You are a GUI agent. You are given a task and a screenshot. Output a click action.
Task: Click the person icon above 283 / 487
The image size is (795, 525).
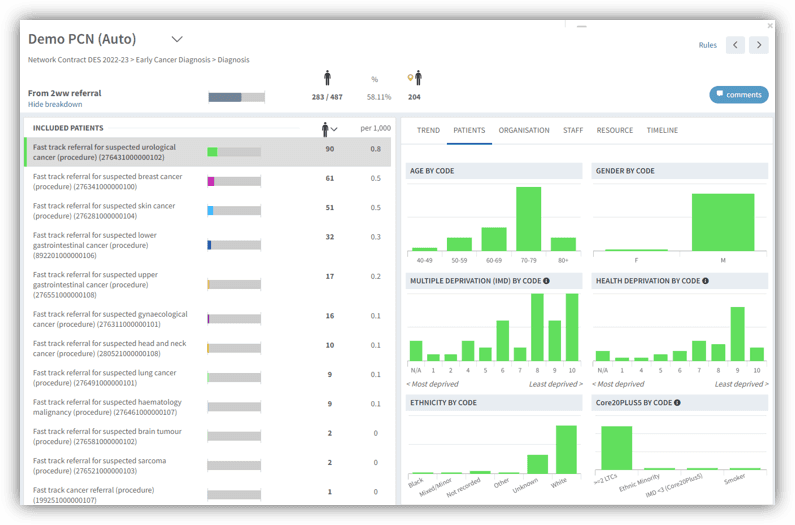click(x=328, y=78)
